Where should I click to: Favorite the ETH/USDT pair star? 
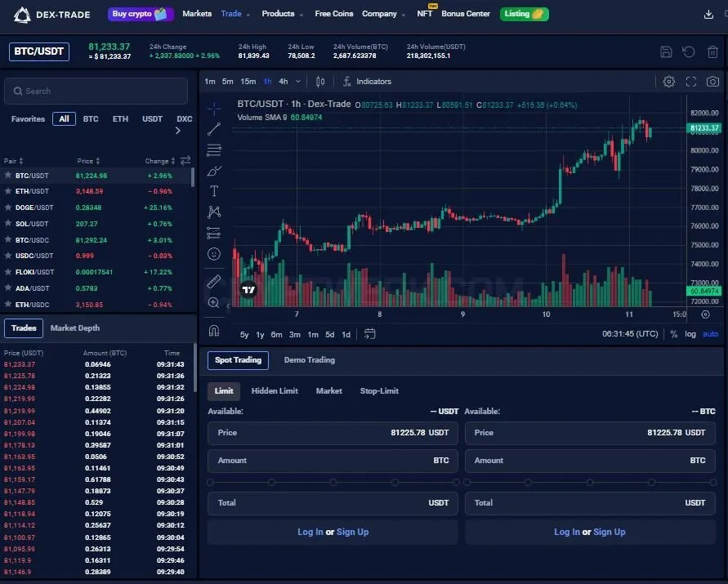pos(8,191)
